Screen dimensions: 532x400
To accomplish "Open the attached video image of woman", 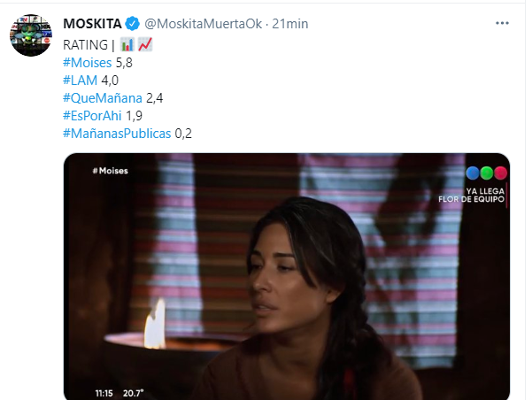I will pos(287,276).
